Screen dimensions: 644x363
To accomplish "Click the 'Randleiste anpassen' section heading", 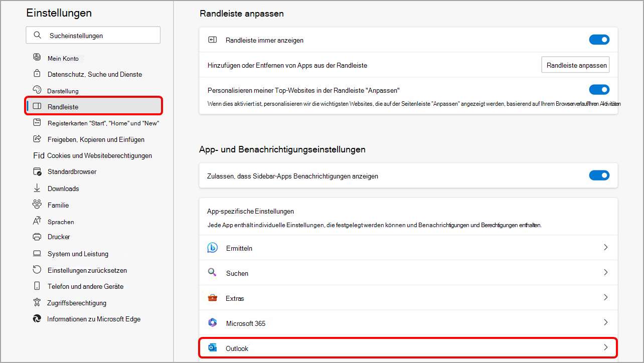I will tap(242, 14).
